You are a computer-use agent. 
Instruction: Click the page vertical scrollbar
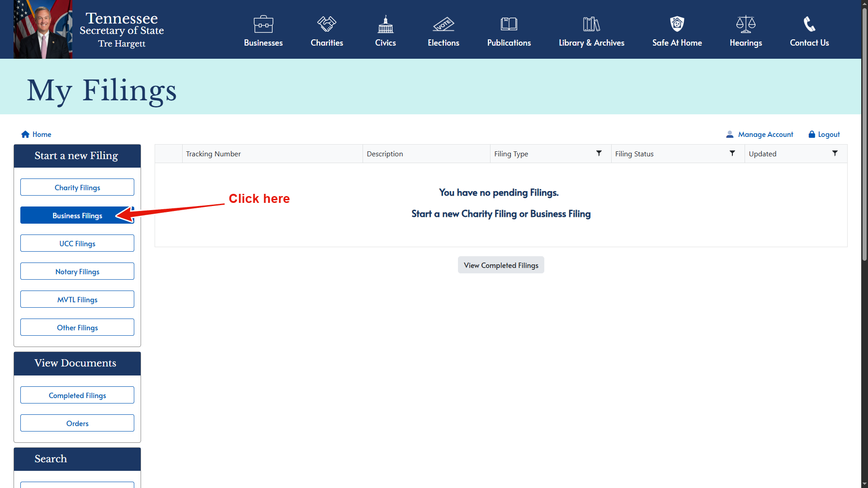[x=864, y=136]
